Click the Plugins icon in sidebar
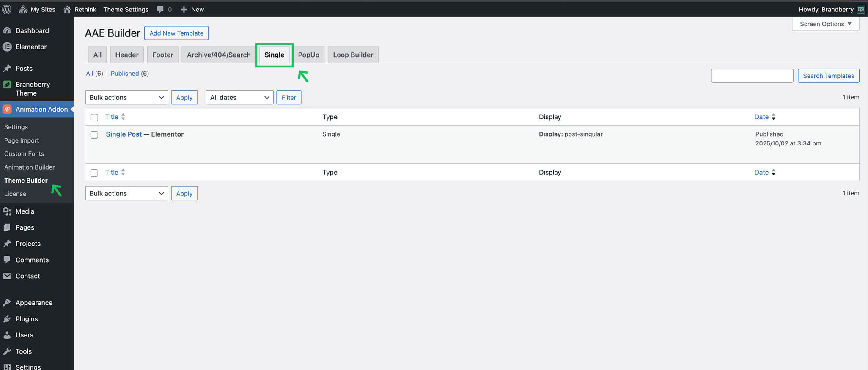 click(7, 319)
